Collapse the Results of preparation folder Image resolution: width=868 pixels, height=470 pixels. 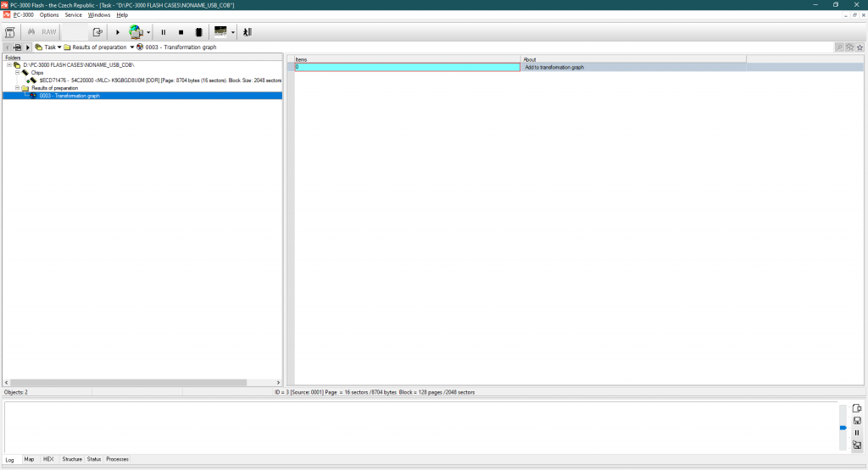(16, 88)
